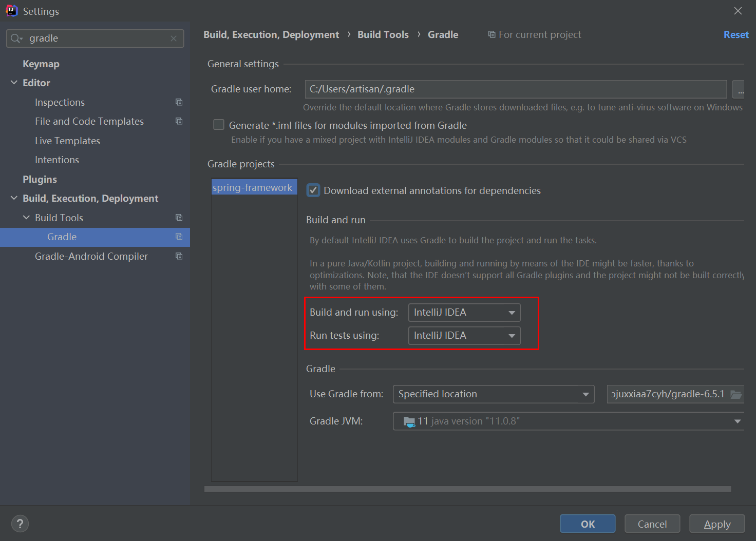756x541 pixels.
Task: Open the Gradle JVM dropdown
Action: [x=569, y=421]
